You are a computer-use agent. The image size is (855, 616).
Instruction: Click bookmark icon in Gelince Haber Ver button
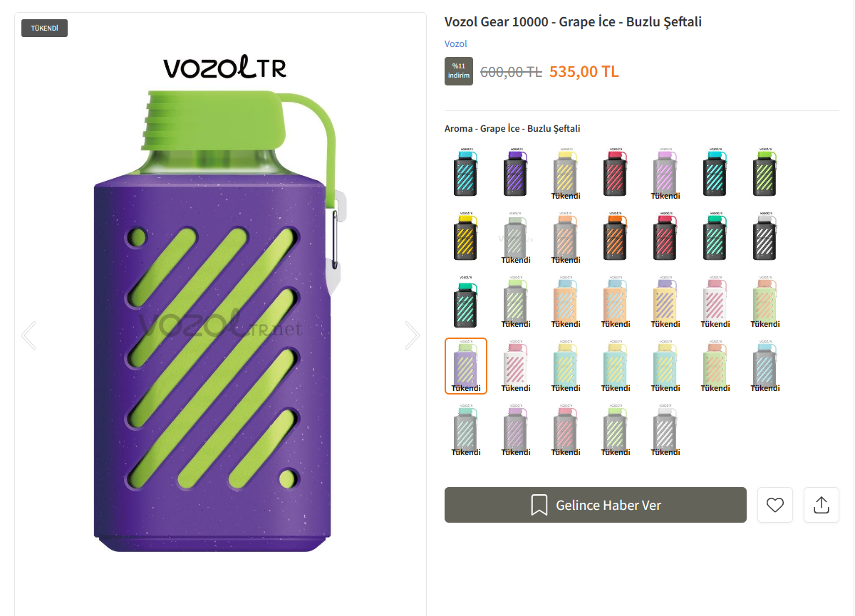[x=539, y=505]
